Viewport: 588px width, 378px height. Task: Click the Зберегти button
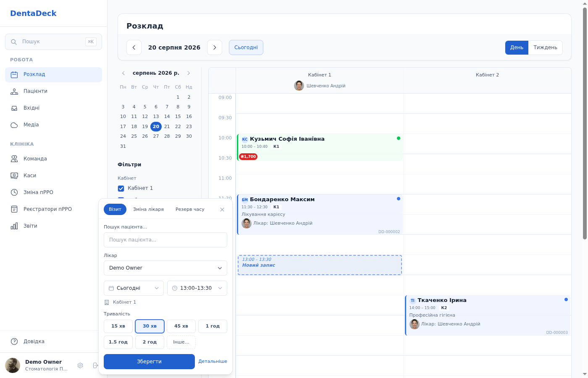pyautogui.click(x=149, y=362)
